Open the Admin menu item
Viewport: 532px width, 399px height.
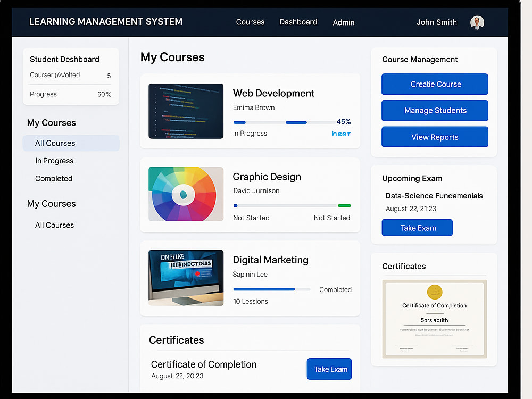tap(343, 22)
